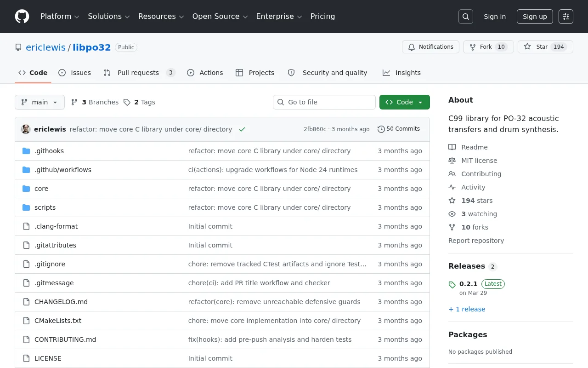The height and width of the screenshot is (368, 588).
Task: Open ericlewis owner profile link
Action: 45,47
